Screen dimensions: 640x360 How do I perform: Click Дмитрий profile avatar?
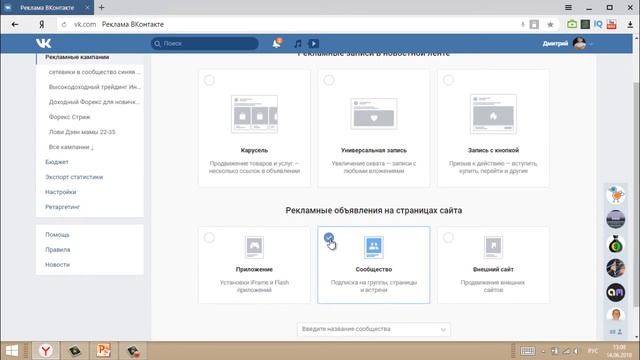(580, 43)
